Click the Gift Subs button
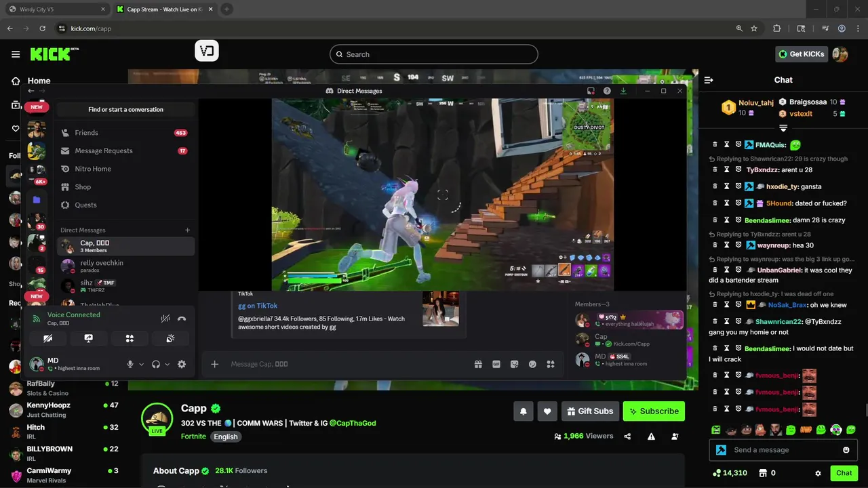Viewport: 868px width, 488px height. (x=590, y=411)
